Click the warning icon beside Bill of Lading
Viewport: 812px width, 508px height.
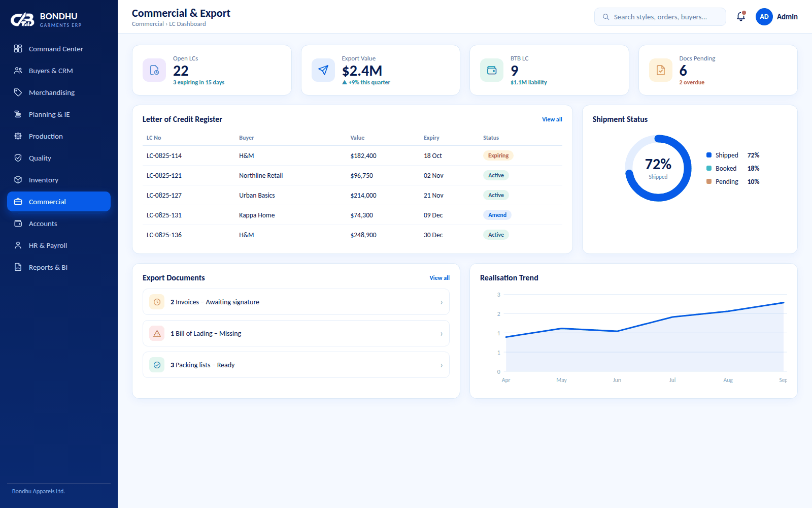[x=157, y=333]
